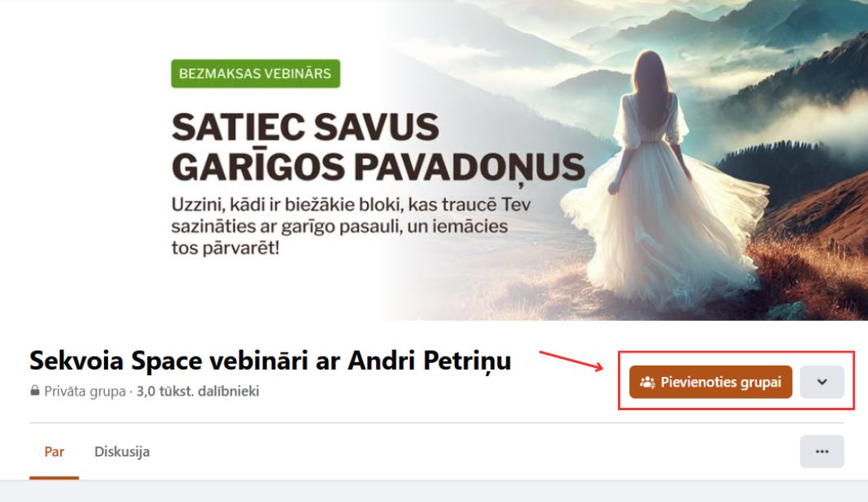Click the green BEZMAKSAS VEBINĀRS badge
This screenshot has width=868, height=502.
click(255, 74)
